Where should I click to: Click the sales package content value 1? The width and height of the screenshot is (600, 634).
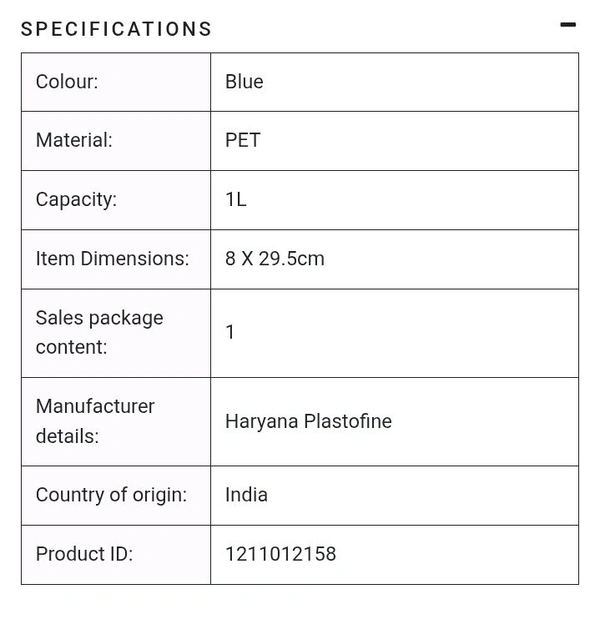point(230,332)
